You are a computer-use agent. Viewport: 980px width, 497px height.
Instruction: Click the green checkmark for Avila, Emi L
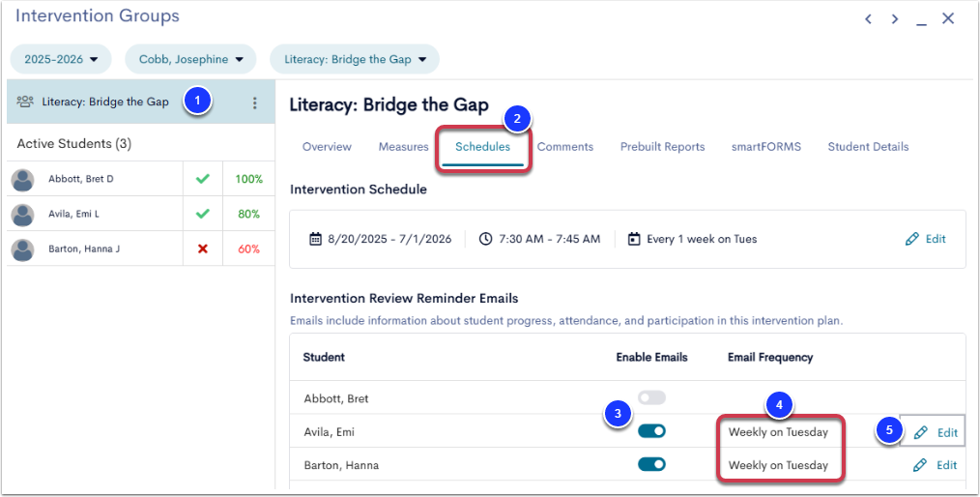point(203,215)
